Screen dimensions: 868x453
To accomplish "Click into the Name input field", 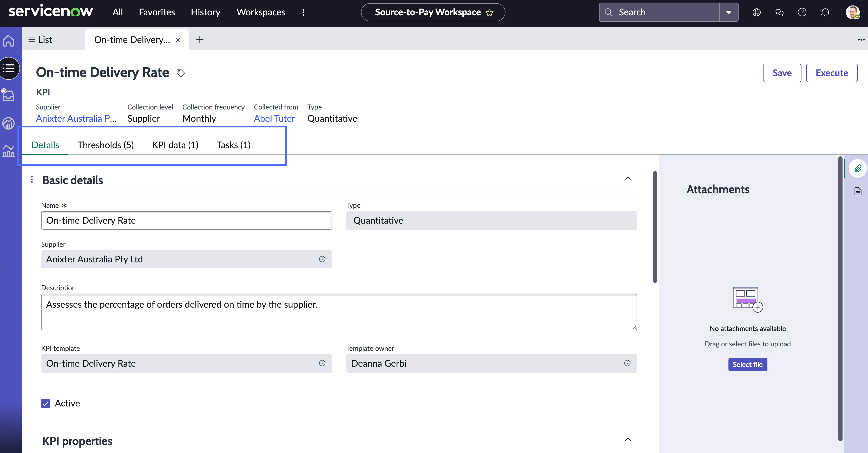I will click(x=187, y=221).
